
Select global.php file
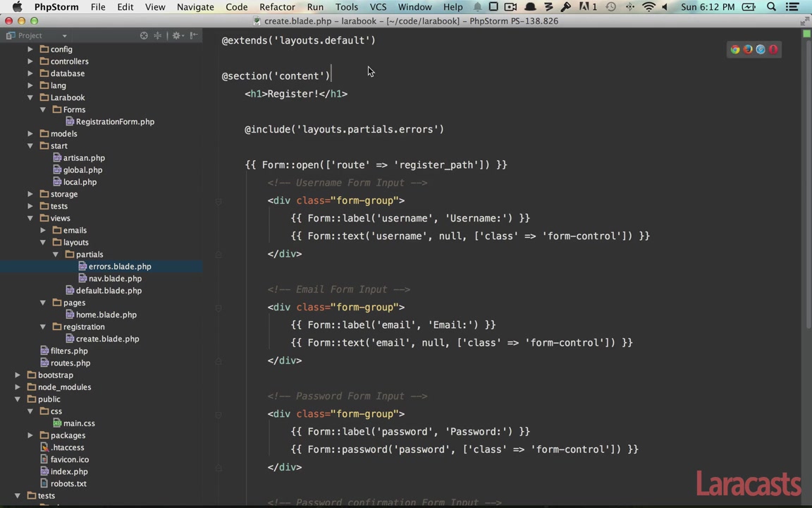tap(83, 170)
